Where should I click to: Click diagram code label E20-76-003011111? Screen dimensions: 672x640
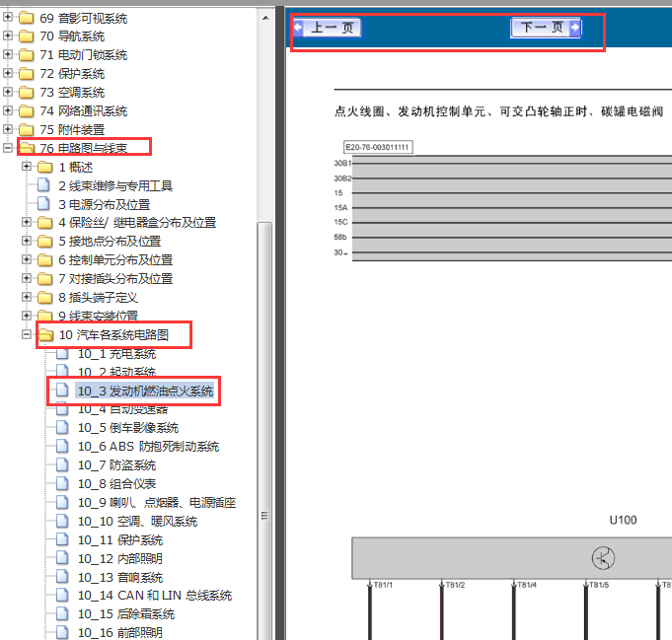click(x=378, y=147)
